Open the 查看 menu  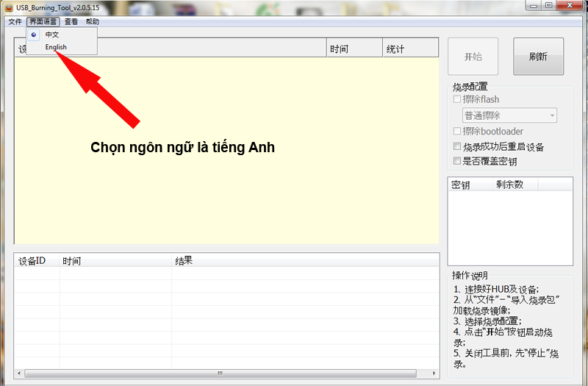[71, 22]
